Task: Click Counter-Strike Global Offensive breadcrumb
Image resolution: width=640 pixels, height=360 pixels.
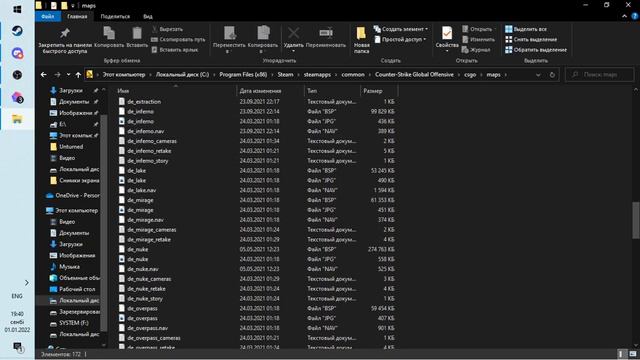Action: point(414,75)
